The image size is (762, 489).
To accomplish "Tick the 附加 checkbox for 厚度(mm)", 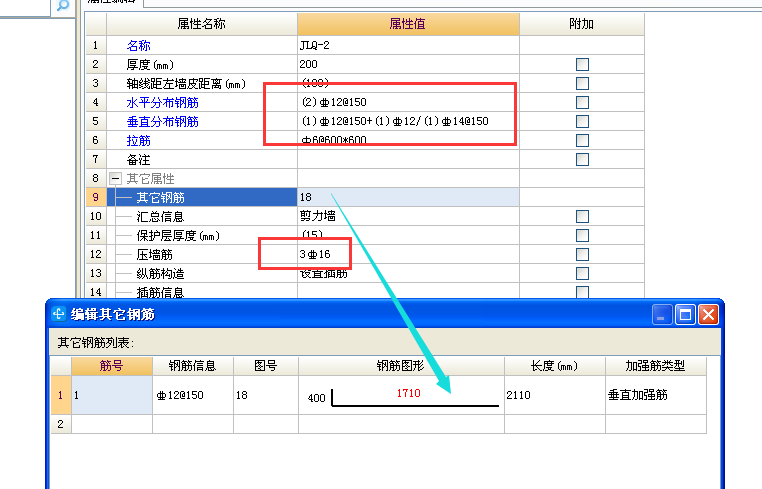I will point(582,64).
